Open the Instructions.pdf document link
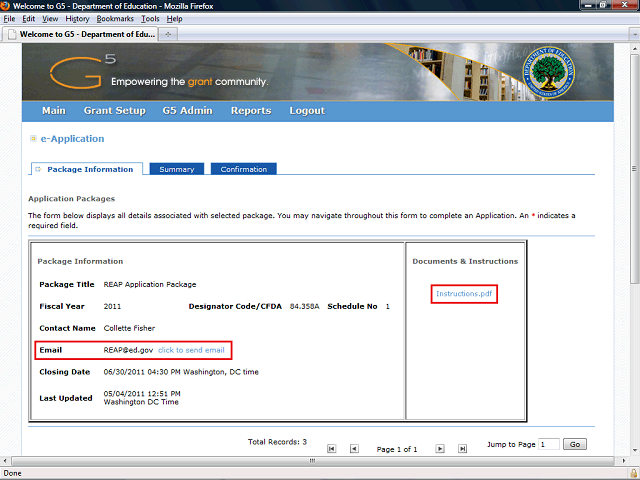 point(464,293)
